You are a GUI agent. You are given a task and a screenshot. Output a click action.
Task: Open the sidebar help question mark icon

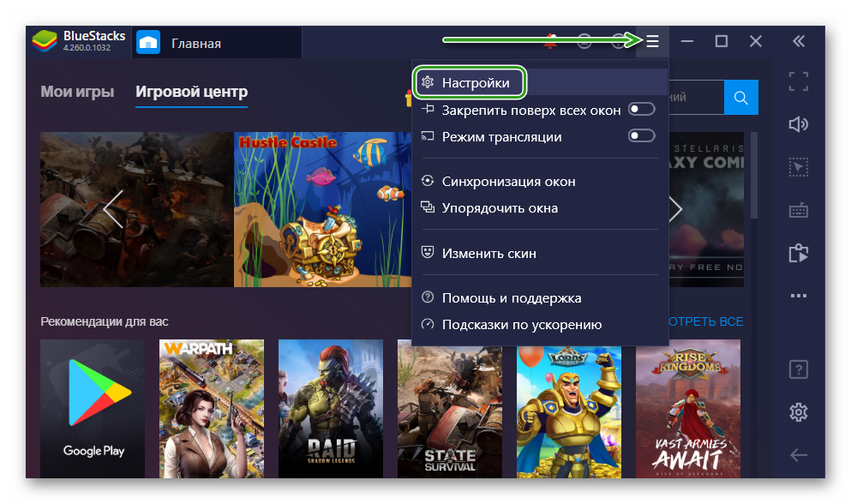pos(799,369)
